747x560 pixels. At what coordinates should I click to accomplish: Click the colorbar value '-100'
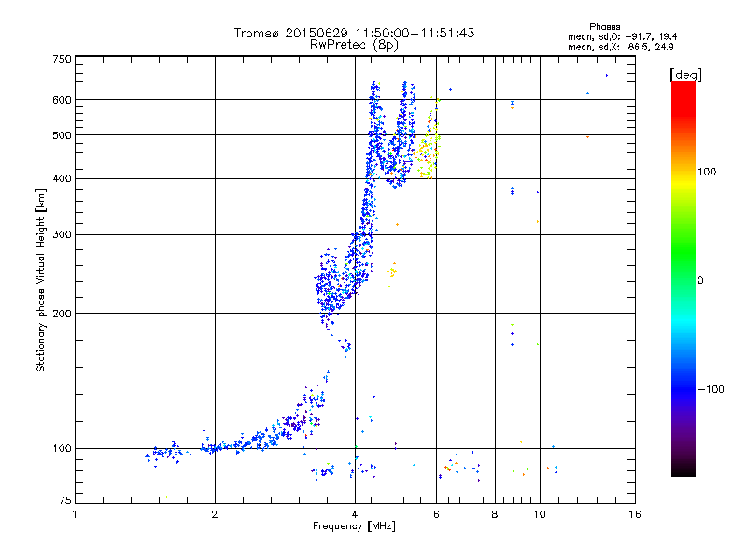pos(711,389)
